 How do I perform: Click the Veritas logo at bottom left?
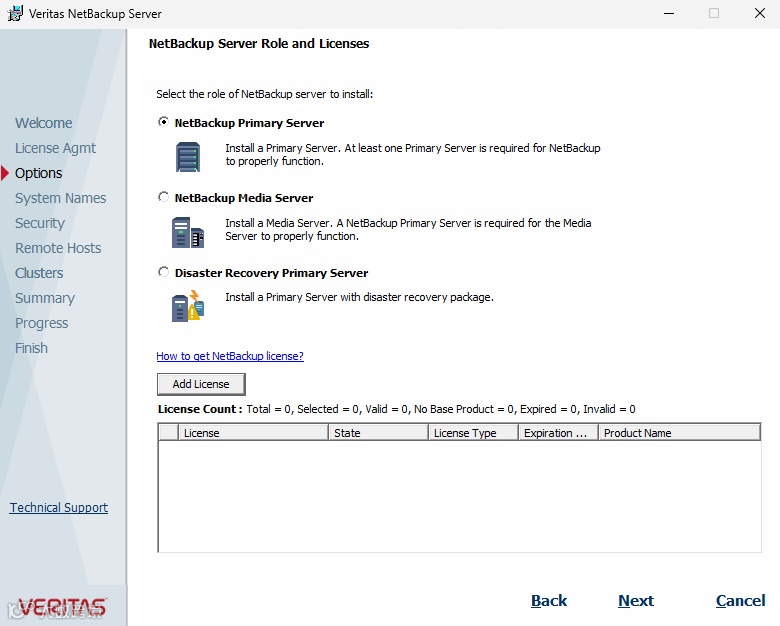pyautogui.click(x=62, y=607)
